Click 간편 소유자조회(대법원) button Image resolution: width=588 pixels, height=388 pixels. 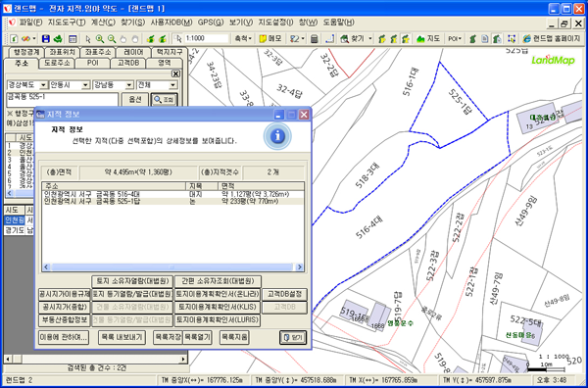click(x=218, y=281)
